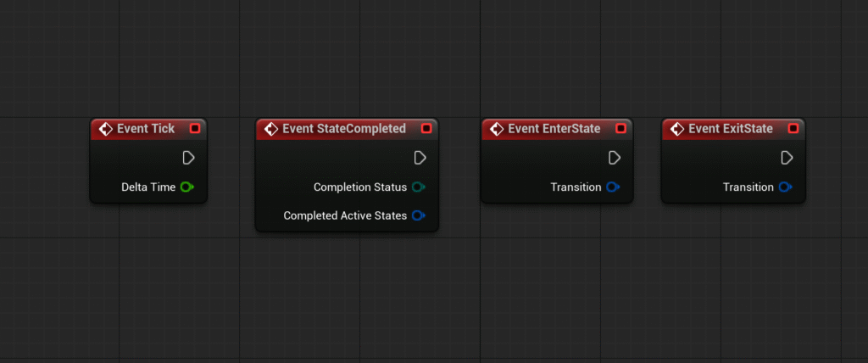
Task: Select the Event EnterState node title
Action: tap(554, 129)
